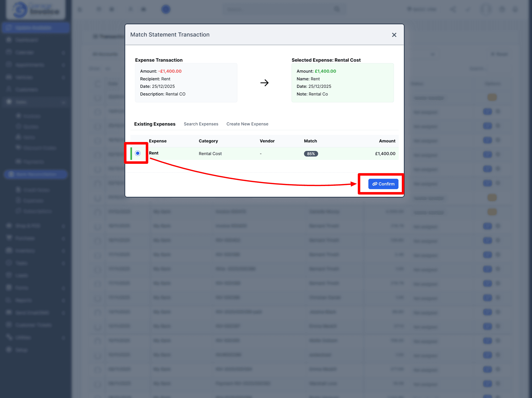Expand the Appointments sidebar menu chevron
The width and height of the screenshot is (532, 398).
click(64, 65)
